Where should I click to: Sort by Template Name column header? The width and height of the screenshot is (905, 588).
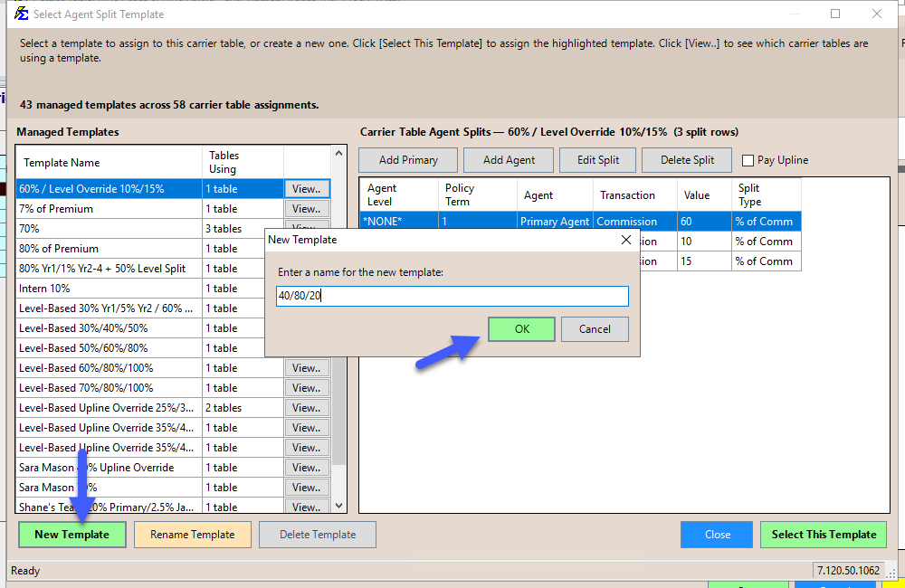109,163
